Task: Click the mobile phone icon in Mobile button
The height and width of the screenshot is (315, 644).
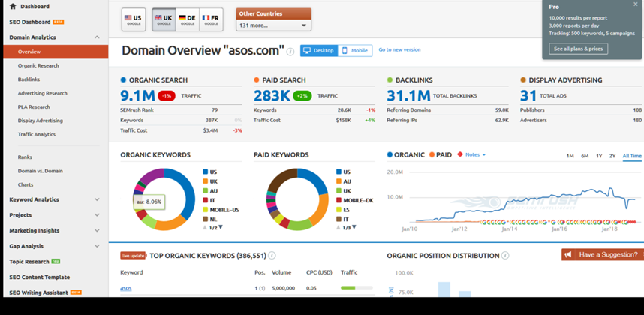Action: pyautogui.click(x=345, y=50)
